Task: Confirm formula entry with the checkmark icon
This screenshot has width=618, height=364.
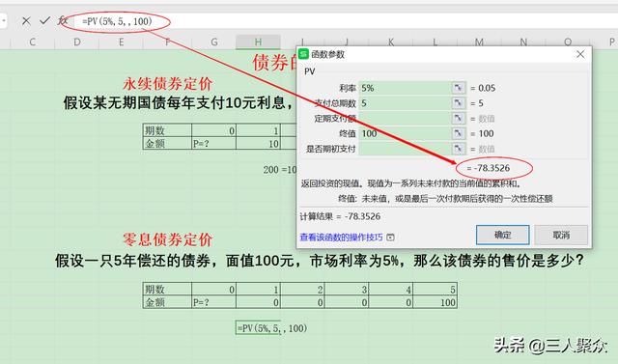Action: pyautogui.click(x=44, y=20)
